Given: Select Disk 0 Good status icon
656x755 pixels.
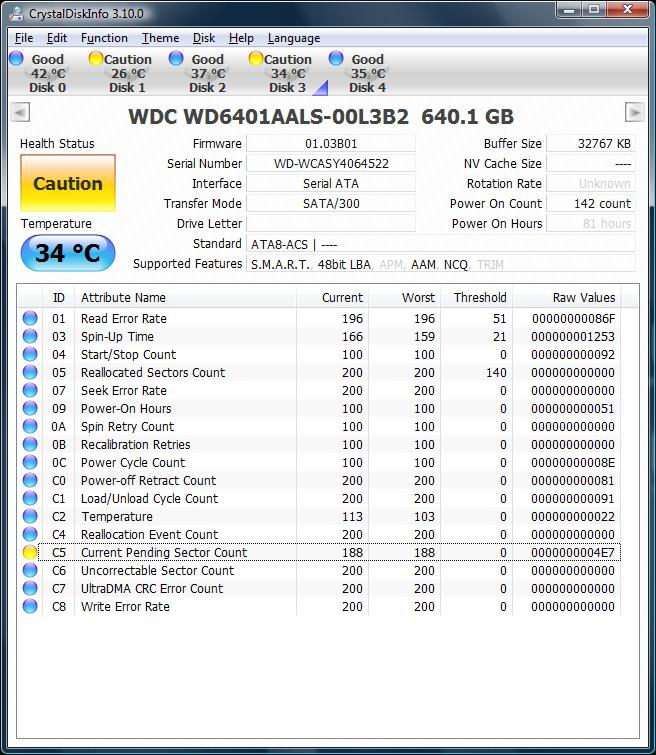Looking at the screenshot, I should [16, 58].
